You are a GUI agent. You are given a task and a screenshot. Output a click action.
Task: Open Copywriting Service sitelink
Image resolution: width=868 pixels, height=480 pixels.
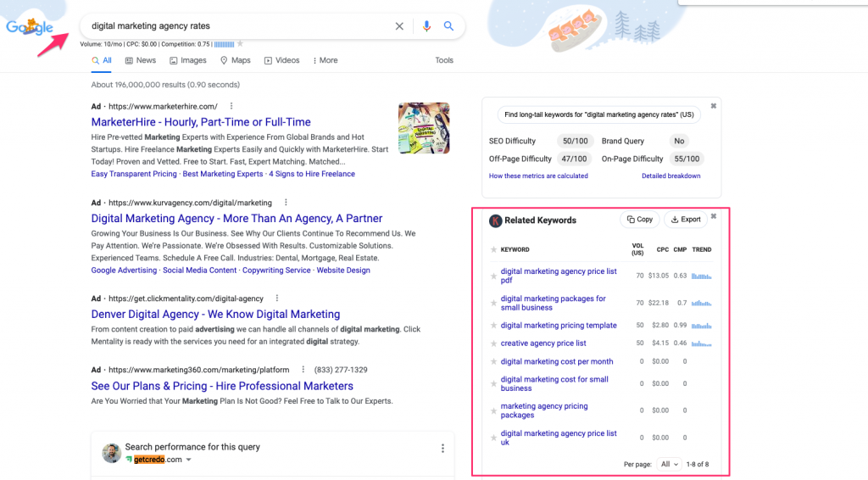click(276, 271)
